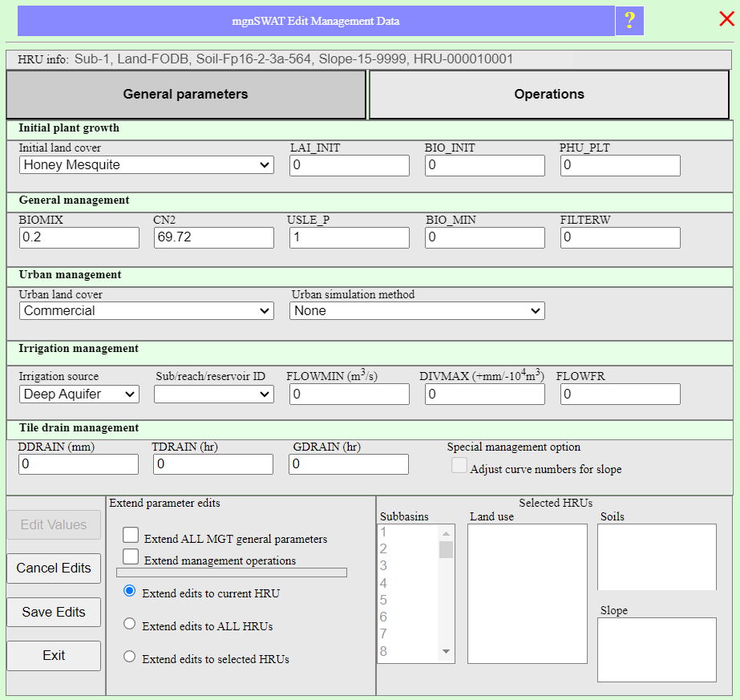Open the Initial land cover dropdown
Screen dimensions: 740x700
pyautogui.click(x=146, y=165)
